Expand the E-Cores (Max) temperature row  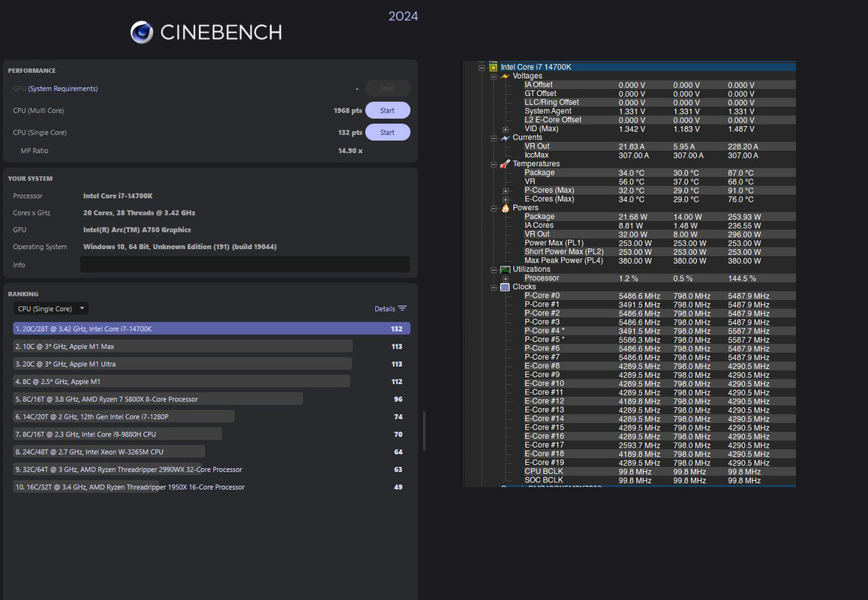coord(506,199)
